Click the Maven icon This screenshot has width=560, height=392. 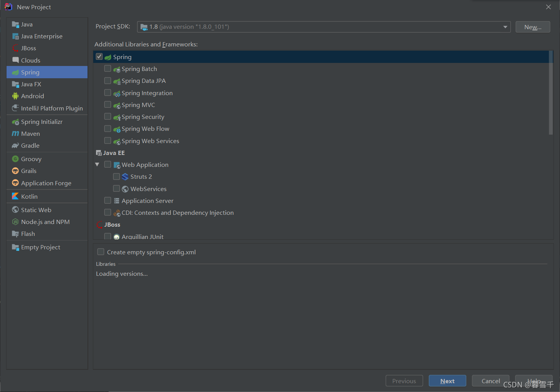click(15, 133)
